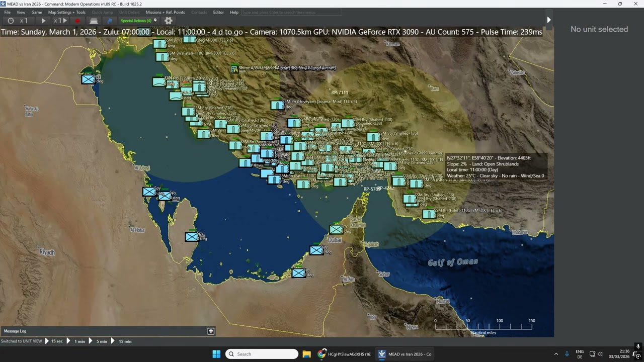The image size is (644, 362).
Task: Click the menu search input field
Action: (291, 12)
